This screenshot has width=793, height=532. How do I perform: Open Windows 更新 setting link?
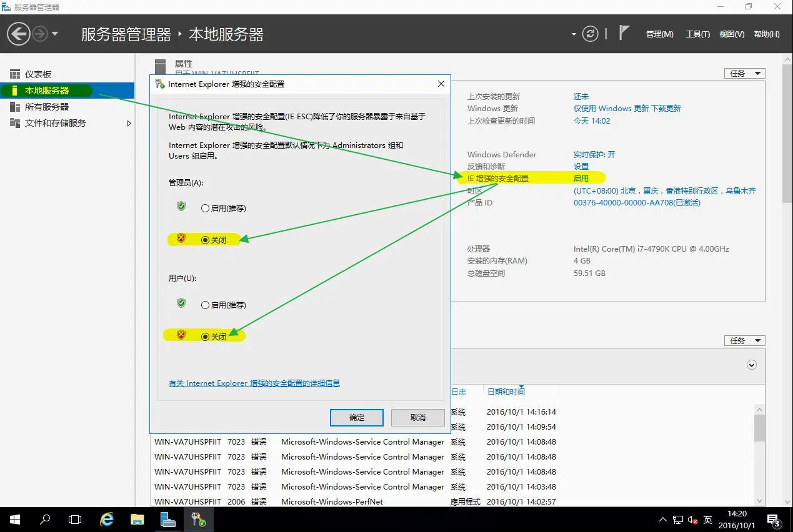click(627, 109)
